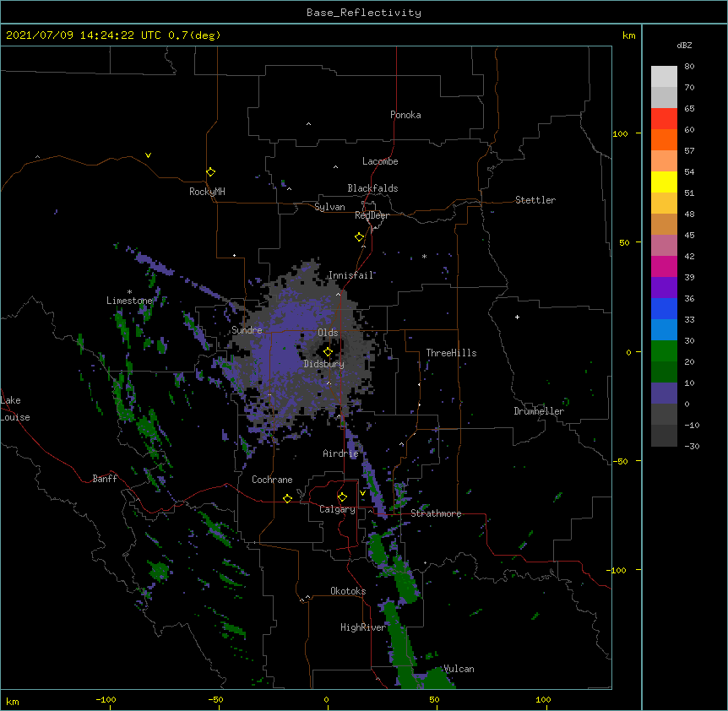Click the orange 57–60 dBZ legend swatch
Screen dimensions: 728x711
[x=664, y=139]
